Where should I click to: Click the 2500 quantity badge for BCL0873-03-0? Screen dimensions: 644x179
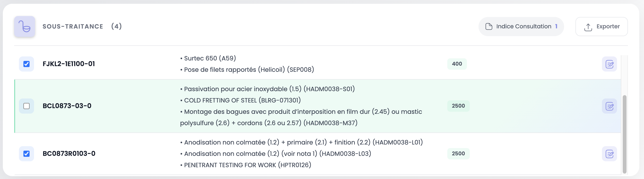pyautogui.click(x=458, y=106)
